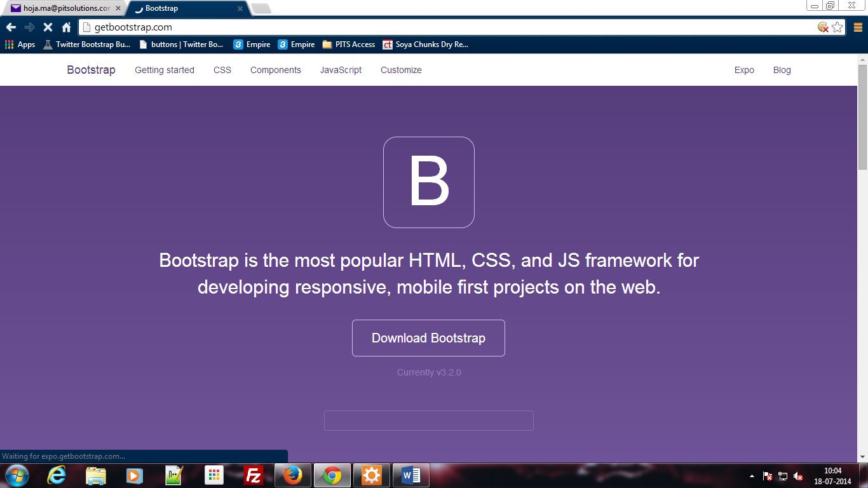Click the network tray icon
Viewport: 868px width, 488px height.
[x=783, y=476]
